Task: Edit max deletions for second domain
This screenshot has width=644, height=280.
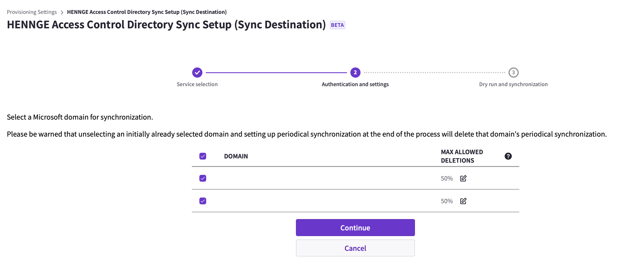Action: 463,201
